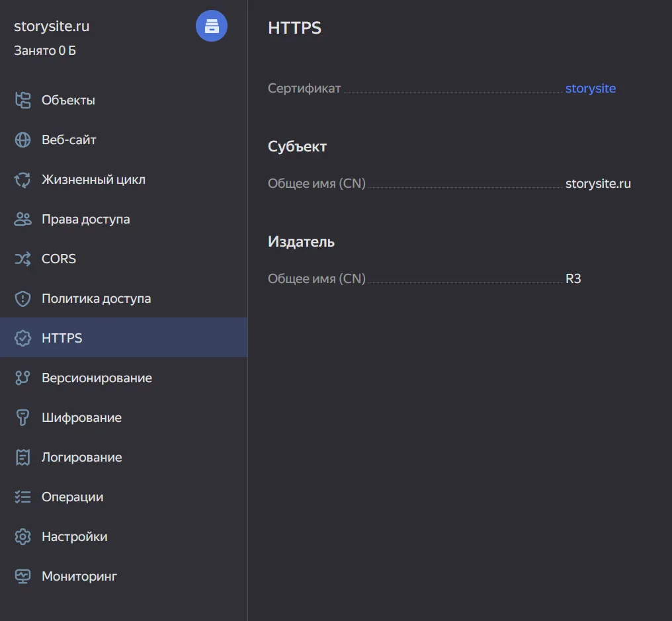Screen dimensions: 672x621
Task: Click the CORS shuffle arrows icon
Action: point(23,259)
